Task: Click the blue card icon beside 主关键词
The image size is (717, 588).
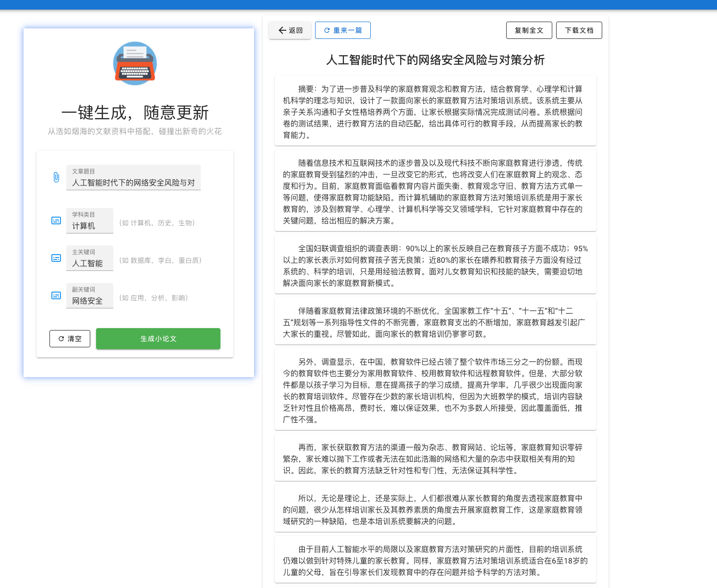Action: point(56,258)
